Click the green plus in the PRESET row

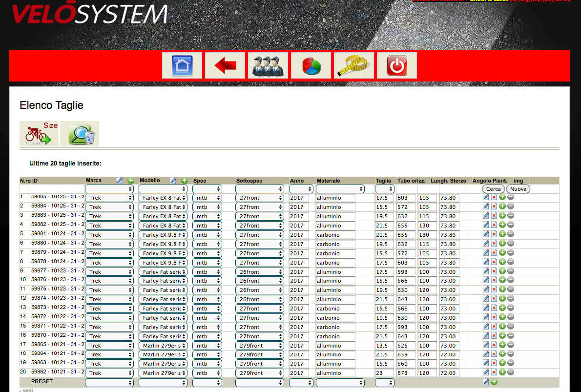[x=494, y=382]
